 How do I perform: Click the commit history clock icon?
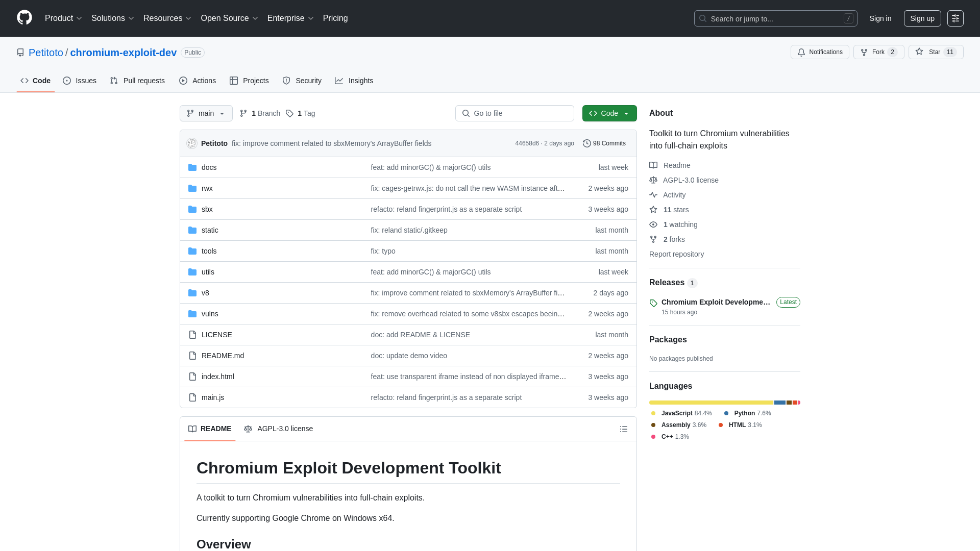[x=587, y=143]
